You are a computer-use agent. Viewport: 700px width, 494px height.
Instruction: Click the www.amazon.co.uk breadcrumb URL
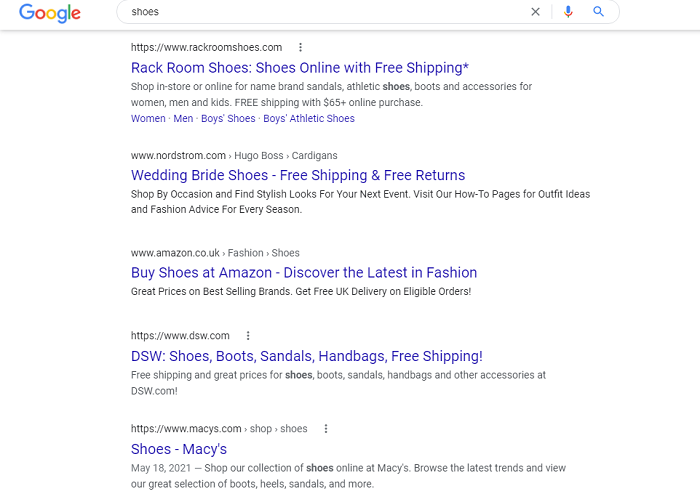coord(215,253)
